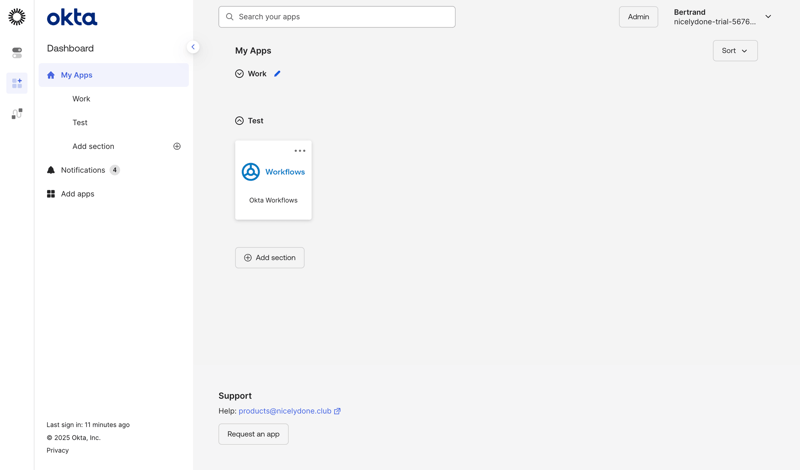800x470 pixels.
Task: Select the apps grid icon in left rail
Action: 17,83
